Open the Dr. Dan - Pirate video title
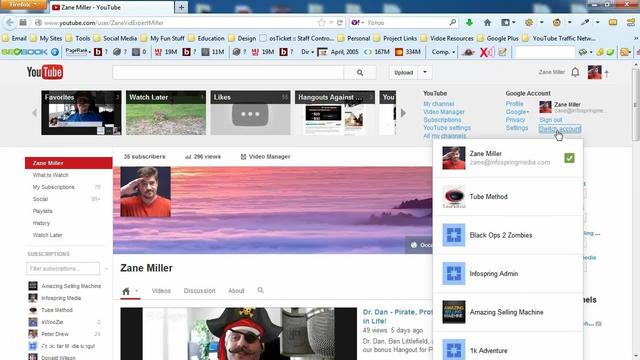The height and width of the screenshot is (360, 640). (x=397, y=316)
